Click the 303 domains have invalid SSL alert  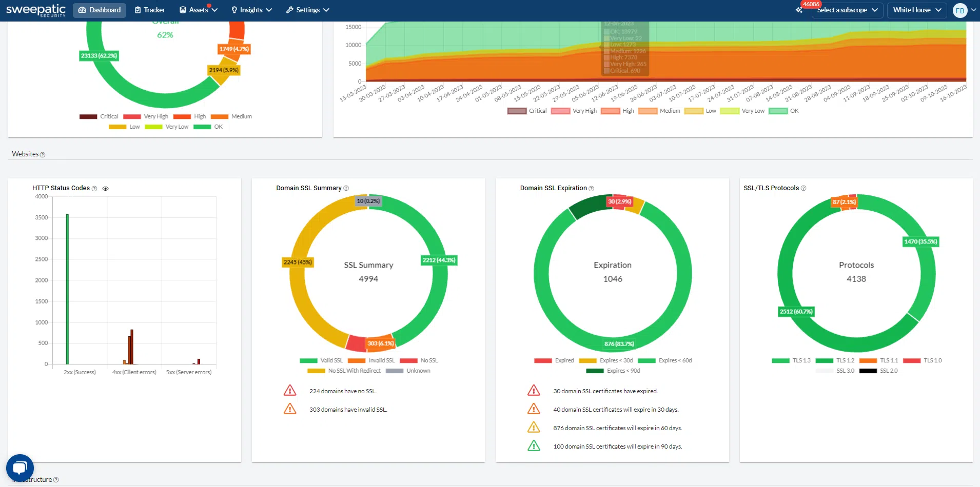348,410
